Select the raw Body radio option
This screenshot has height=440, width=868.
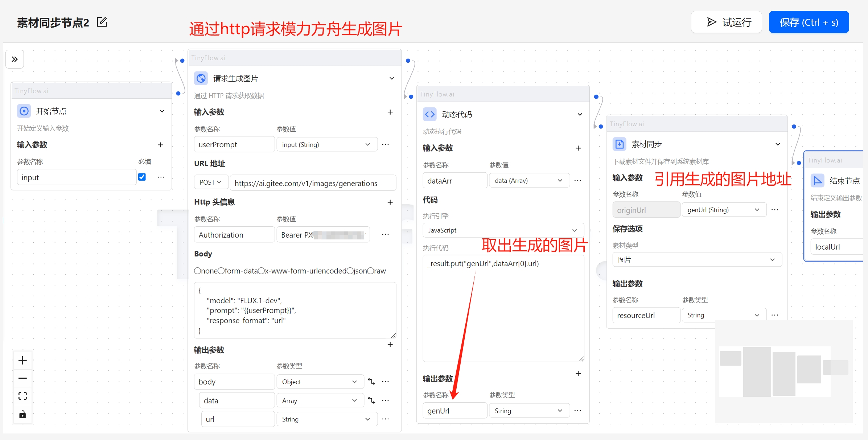coord(371,271)
